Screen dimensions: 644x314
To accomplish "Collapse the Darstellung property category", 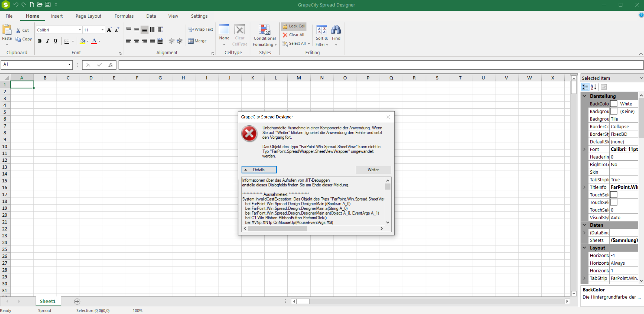I will (585, 96).
